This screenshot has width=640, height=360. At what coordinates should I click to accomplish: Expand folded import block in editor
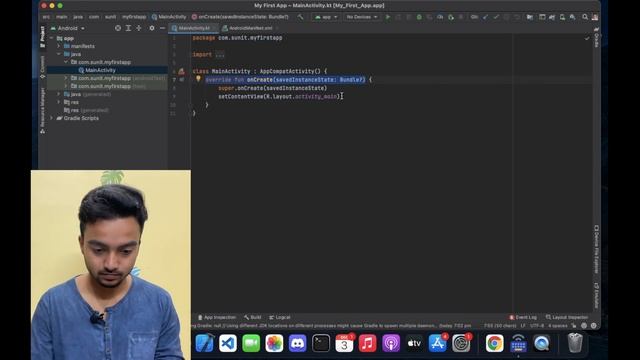pos(220,54)
